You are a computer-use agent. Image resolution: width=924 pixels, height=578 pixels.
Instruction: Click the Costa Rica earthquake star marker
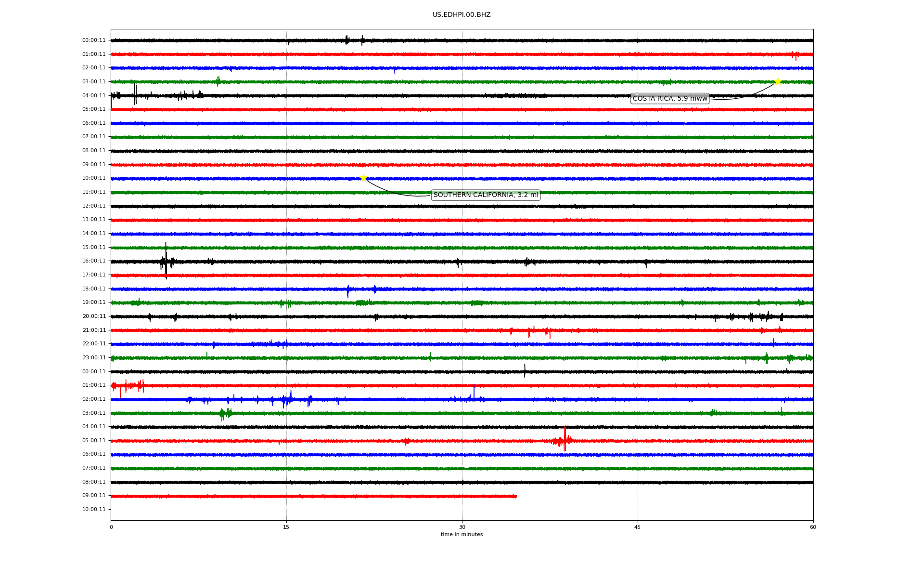tap(777, 81)
